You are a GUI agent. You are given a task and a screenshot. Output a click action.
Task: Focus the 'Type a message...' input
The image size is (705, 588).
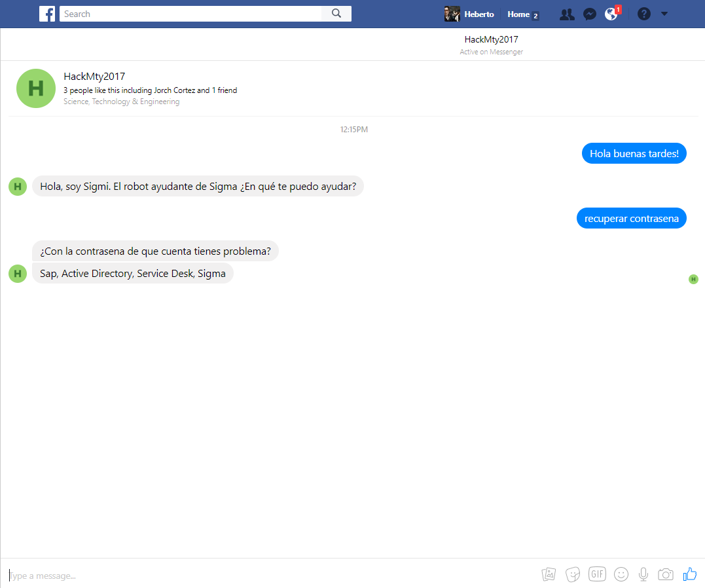pos(270,576)
